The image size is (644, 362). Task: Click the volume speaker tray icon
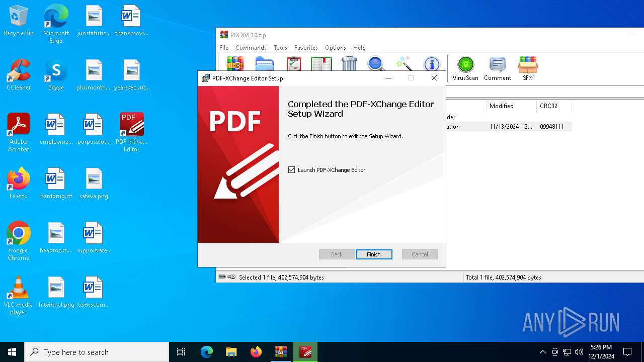[x=579, y=352]
